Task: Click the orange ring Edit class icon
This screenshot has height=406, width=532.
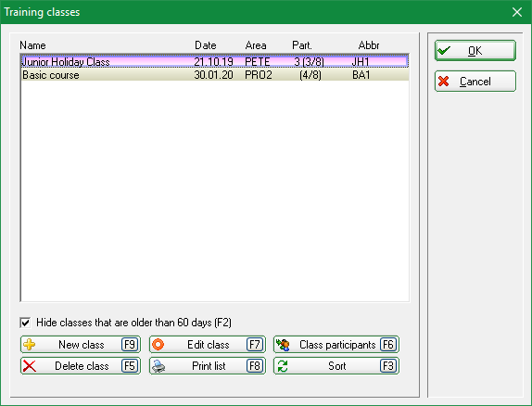Action: pos(158,345)
